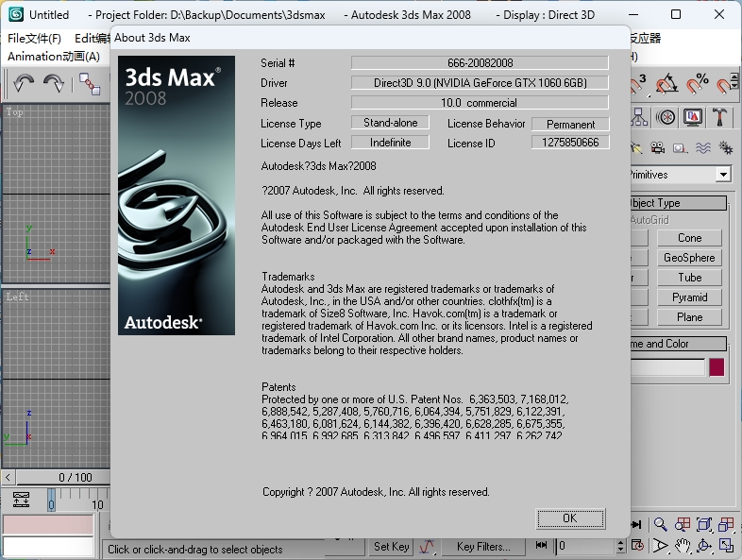This screenshot has width=742, height=560.
Task: Toggle the Percent Snap magnet icon
Action: tap(698, 84)
